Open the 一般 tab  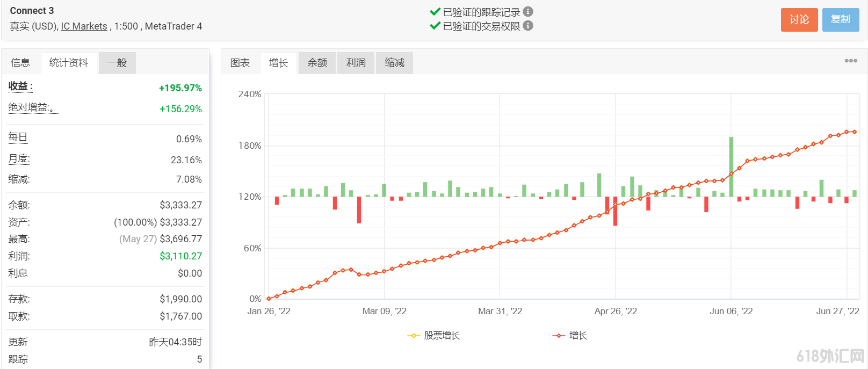coord(117,63)
